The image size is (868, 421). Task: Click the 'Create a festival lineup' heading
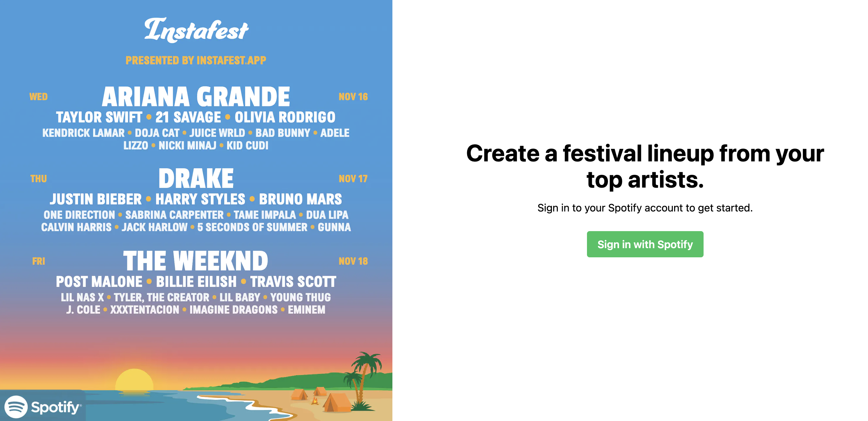point(645,166)
